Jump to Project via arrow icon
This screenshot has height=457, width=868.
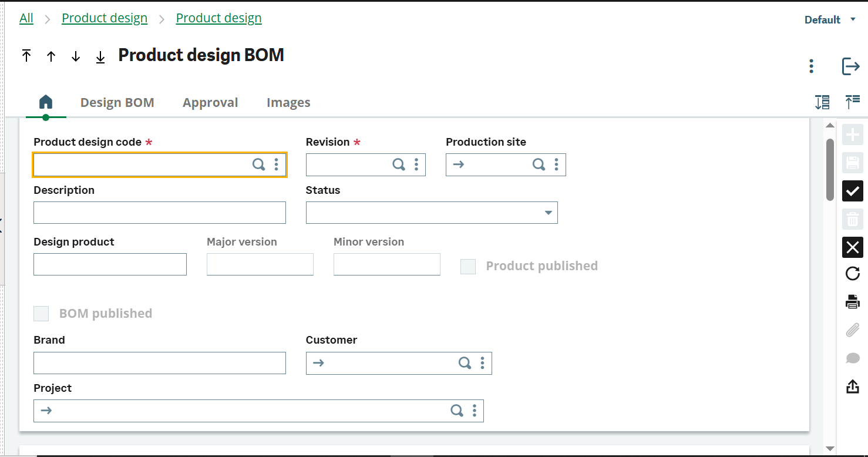tap(46, 411)
